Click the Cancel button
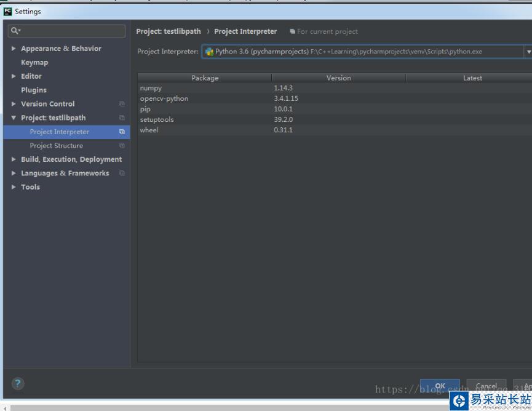Screen dimensions: 532x411 pos(486,386)
